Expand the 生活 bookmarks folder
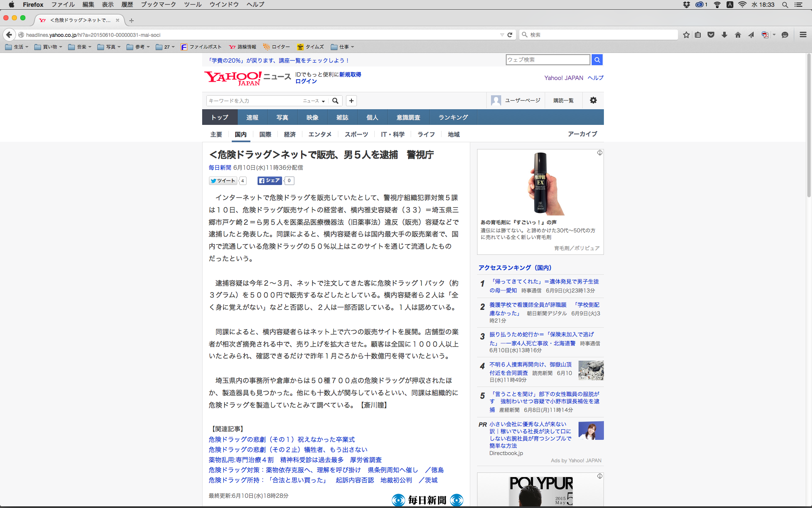Viewport: 812px width, 508px height. coord(17,47)
